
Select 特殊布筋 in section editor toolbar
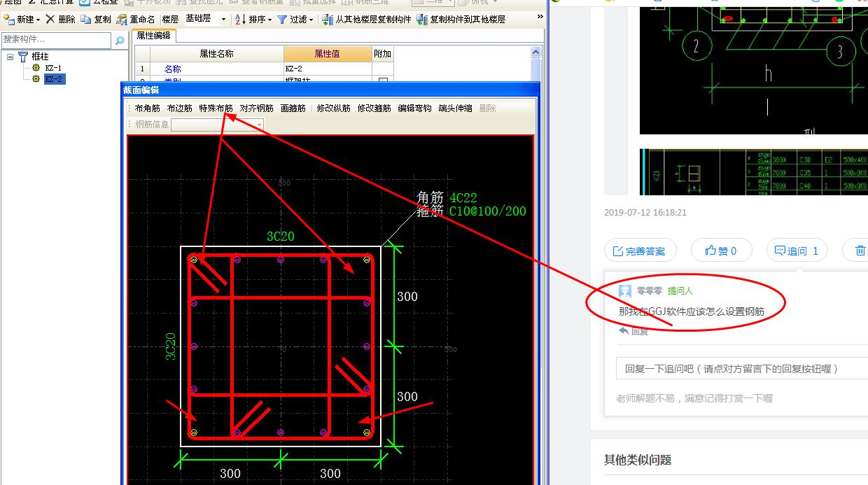coord(216,108)
